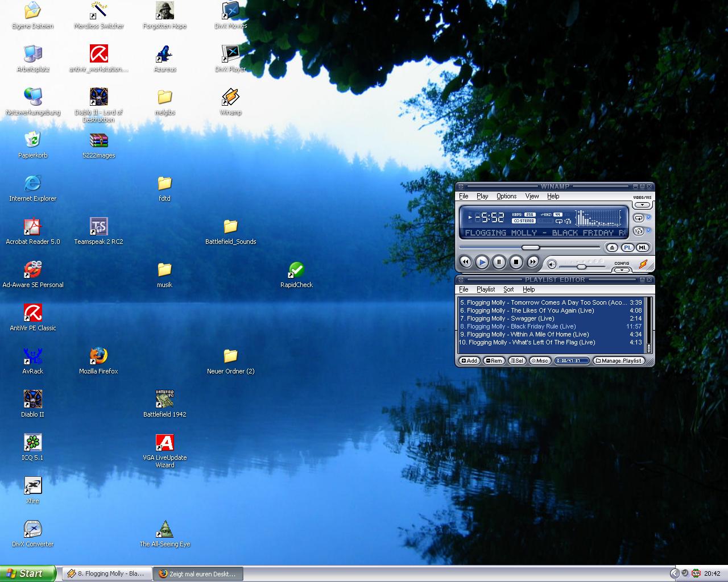Image resolution: width=728 pixels, height=582 pixels.
Task: Open the Eigene Dateien desktop folder
Action: point(33,15)
